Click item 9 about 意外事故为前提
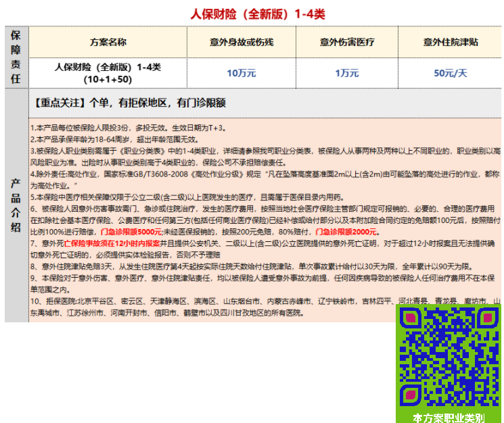This screenshot has height=423, width=504. pyautogui.click(x=263, y=284)
